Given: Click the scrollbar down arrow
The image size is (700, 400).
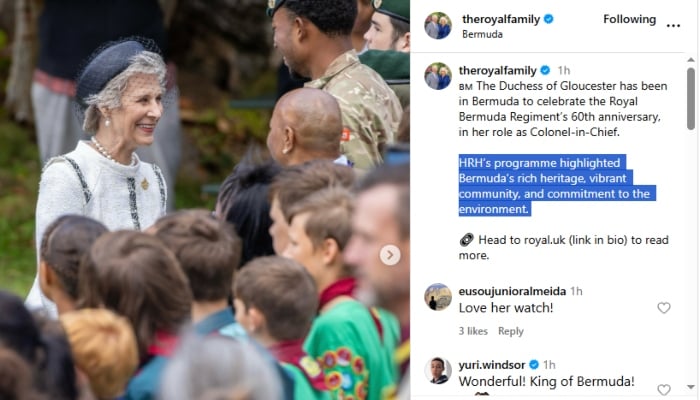Looking at the screenshot, I should click(x=691, y=388).
